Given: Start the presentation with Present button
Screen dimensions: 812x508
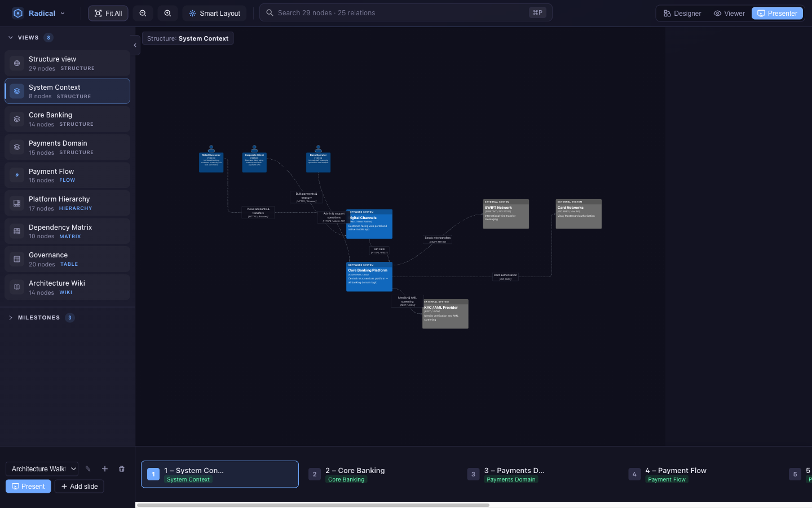Looking at the screenshot, I should point(28,487).
